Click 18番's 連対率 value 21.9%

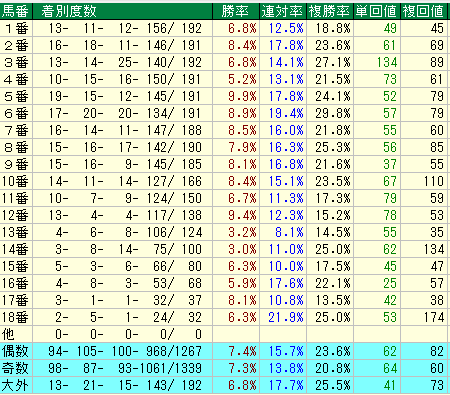(x=286, y=317)
